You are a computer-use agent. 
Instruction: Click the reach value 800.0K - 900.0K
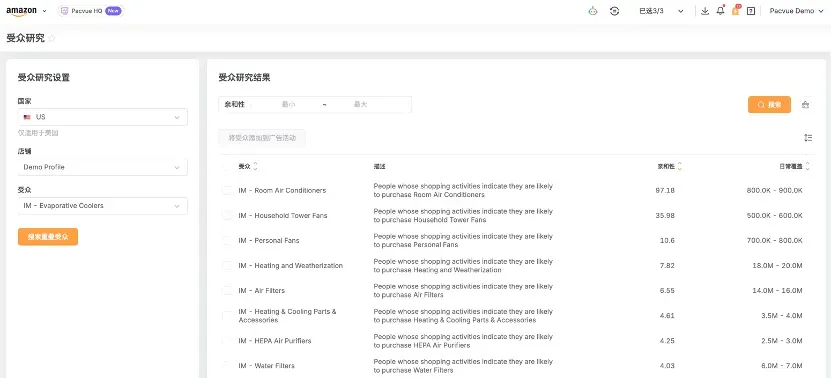pyautogui.click(x=775, y=191)
